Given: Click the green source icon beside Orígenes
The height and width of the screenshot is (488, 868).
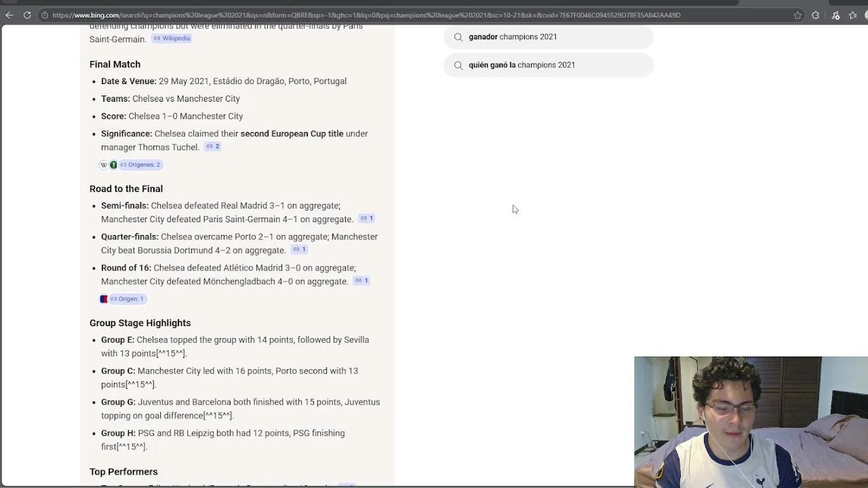Looking at the screenshot, I should tap(113, 165).
